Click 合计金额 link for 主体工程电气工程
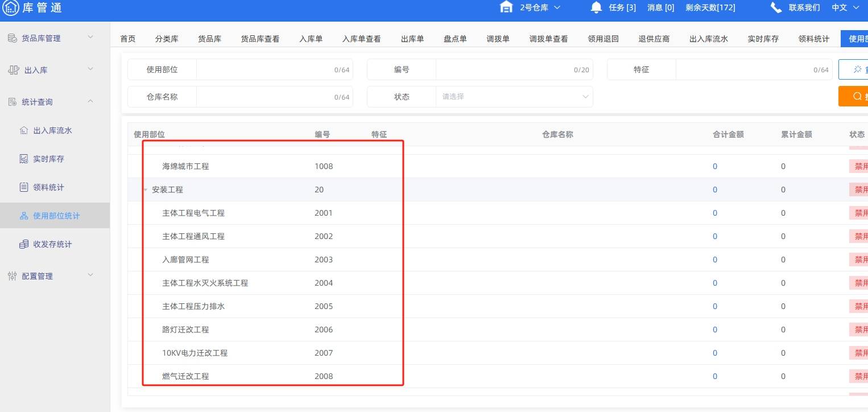This screenshot has width=868, height=412. pos(715,213)
